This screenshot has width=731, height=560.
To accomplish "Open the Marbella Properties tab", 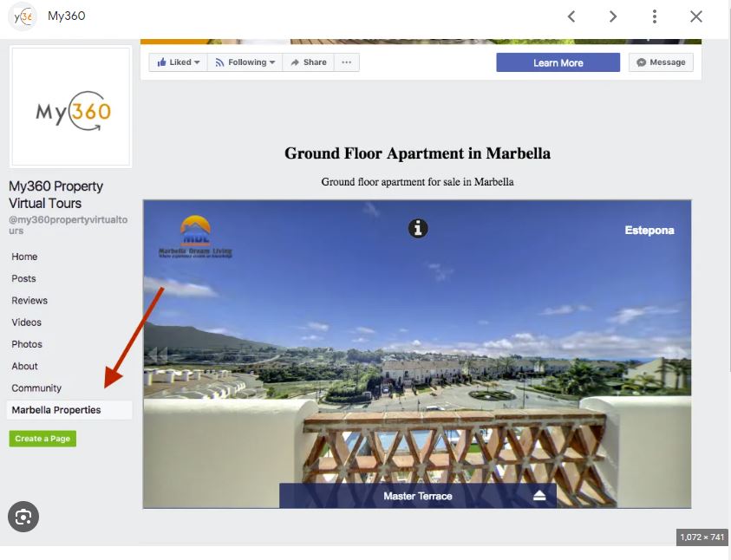I will (x=56, y=410).
